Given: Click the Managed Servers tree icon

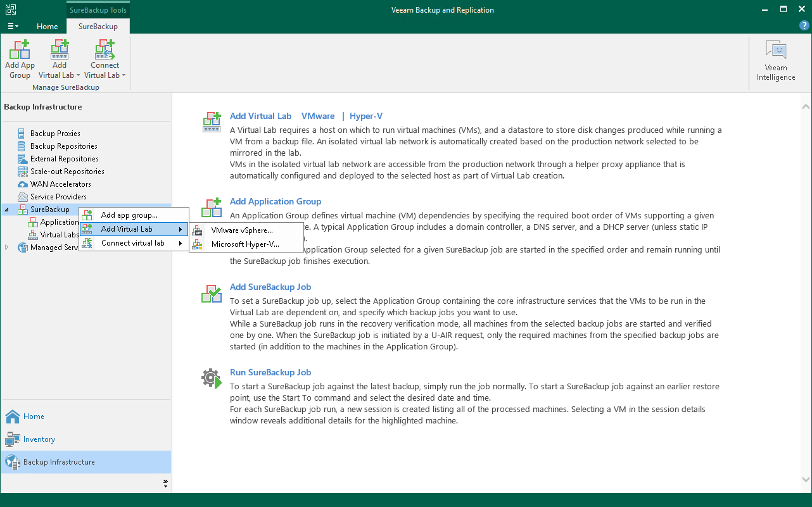Looking at the screenshot, I should click(23, 247).
